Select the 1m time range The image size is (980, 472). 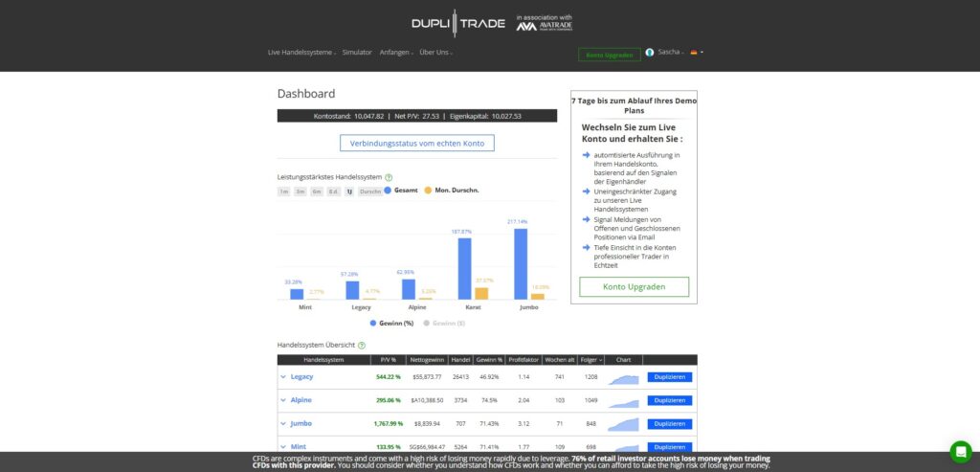coord(283,191)
